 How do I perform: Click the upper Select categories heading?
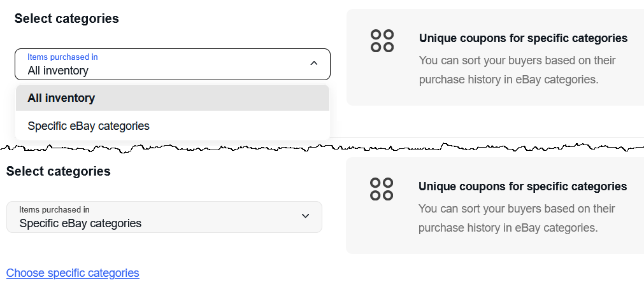pyautogui.click(x=66, y=18)
